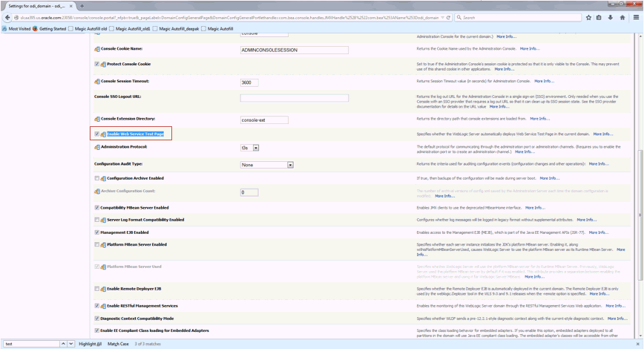Click restart icon beside Console Session Timeout
The width and height of the screenshot is (644, 349).
(97, 82)
